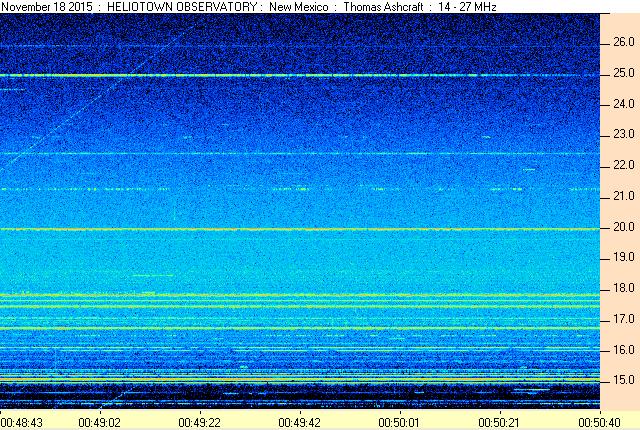Click the 21.0 MHz frequency label
Image resolution: width=640 pixels, height=430 pixels.
[624, 196]
